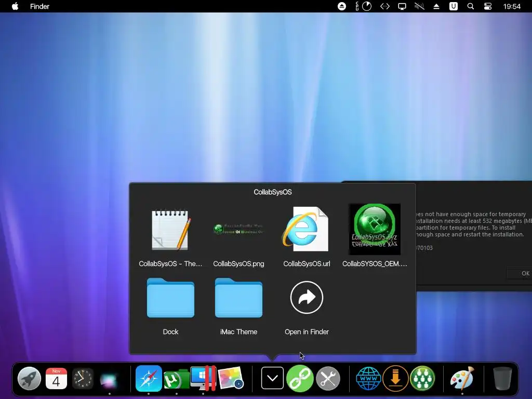Image resolution: width=532 pixels, height=399 pixels.
Task: Open the green people group dock icon
Action: pyautogui.click(x=422, y=378)
